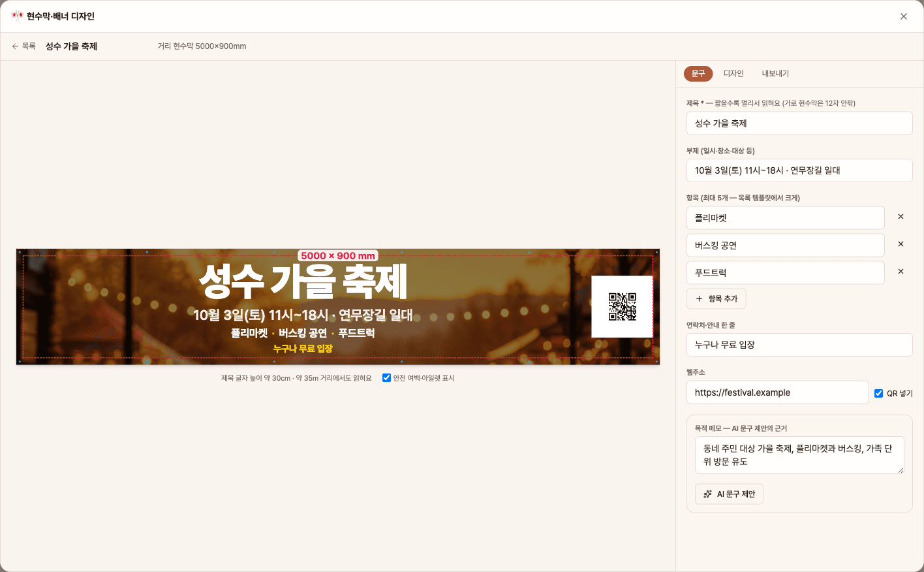Screen dimensions: 924x572
Task: Add a new item with 항목 추가
Action: tap(716, 299)
